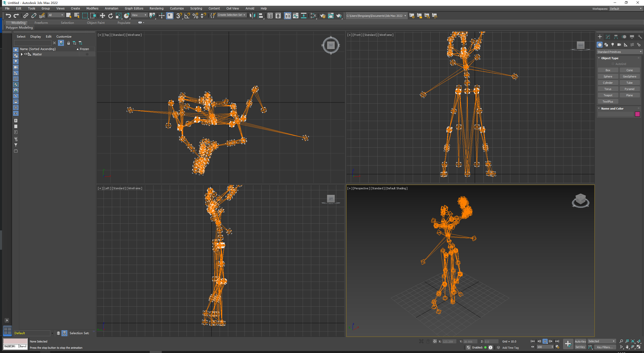Open the Standard Primitives dropdown
The height and width of the screenshot is (353, 644).
[x=619, y=52]
